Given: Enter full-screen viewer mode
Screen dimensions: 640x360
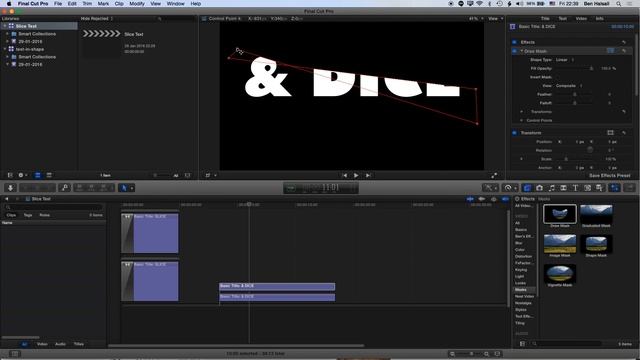Looking at the screenshot, I should point(494,176).
